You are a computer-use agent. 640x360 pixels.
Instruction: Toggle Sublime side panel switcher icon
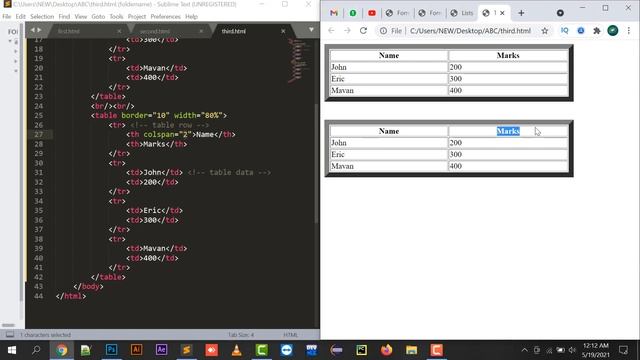point(10,335)
